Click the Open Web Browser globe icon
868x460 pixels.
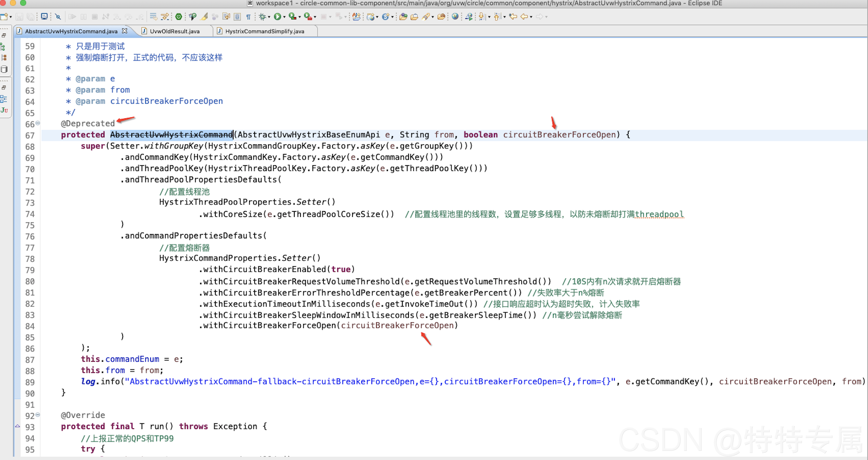point(455,16)
